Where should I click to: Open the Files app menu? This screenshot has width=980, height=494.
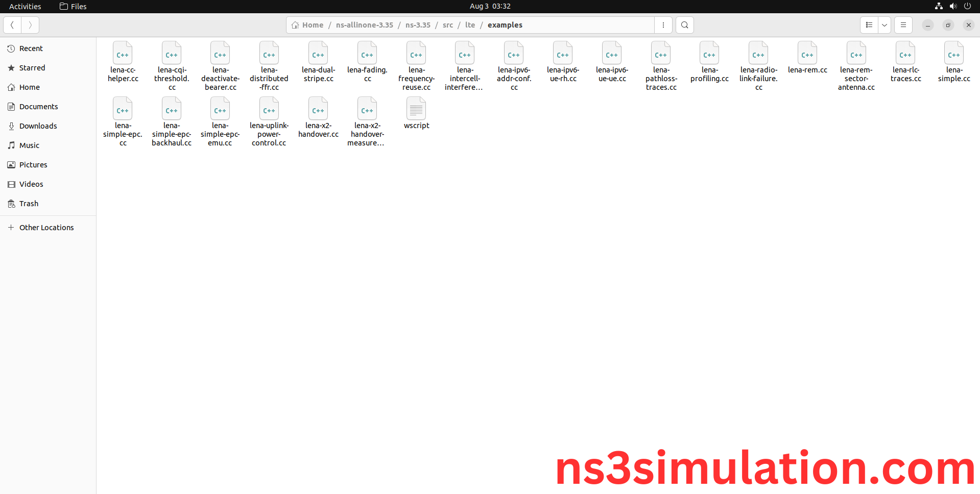coord(73,6)
